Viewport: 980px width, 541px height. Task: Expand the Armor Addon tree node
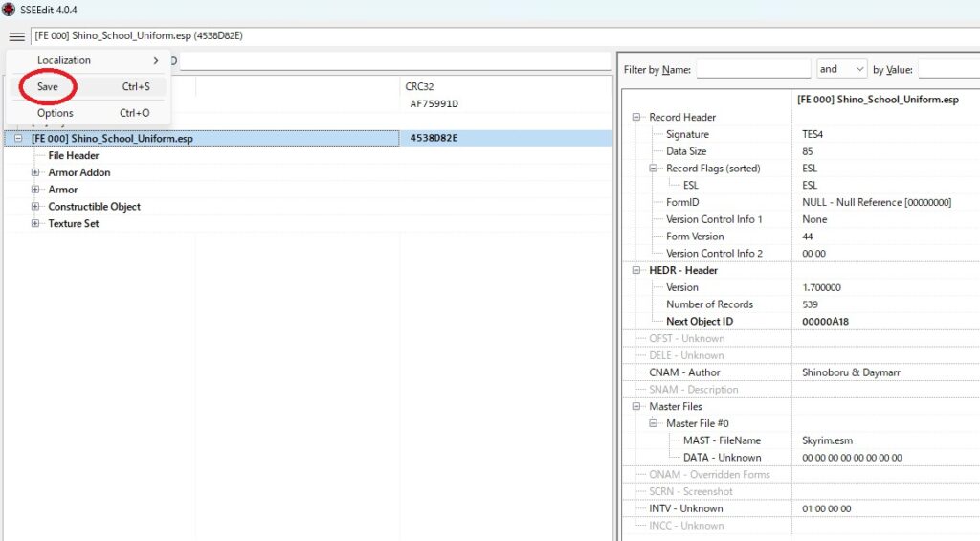35,173
